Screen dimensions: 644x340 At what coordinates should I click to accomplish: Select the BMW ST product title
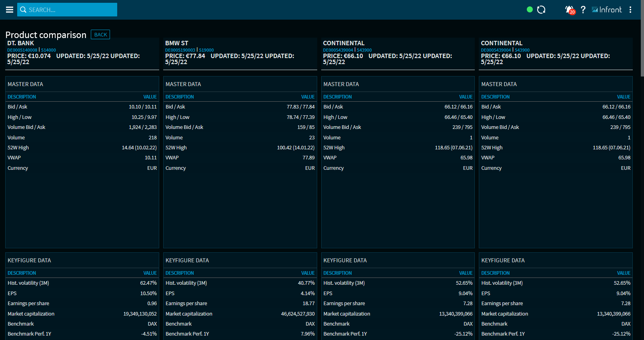pos(176,43)
